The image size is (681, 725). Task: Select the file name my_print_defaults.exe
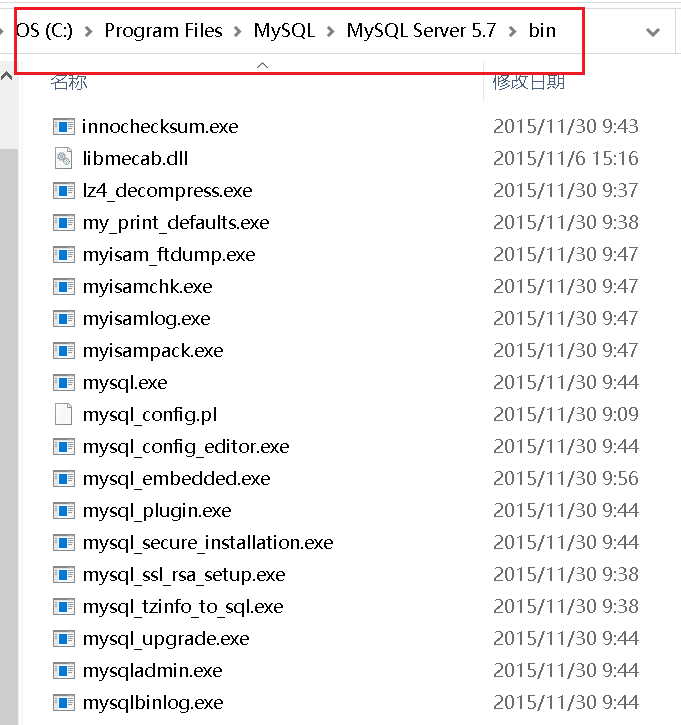point(176,223)
